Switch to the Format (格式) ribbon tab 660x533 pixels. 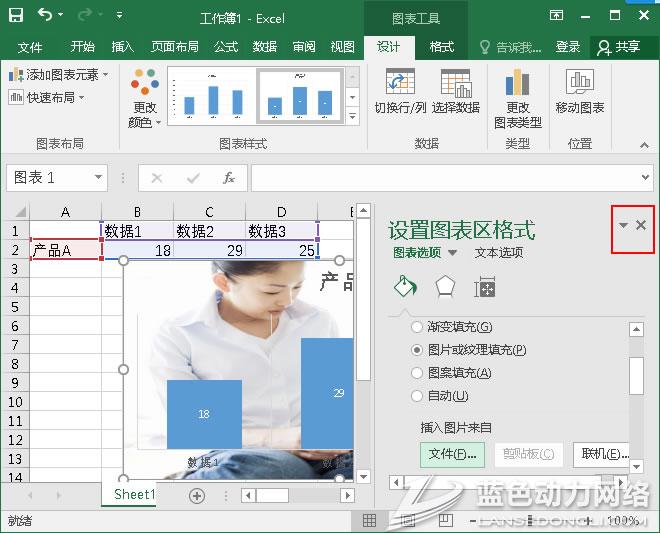click(441, 47)
